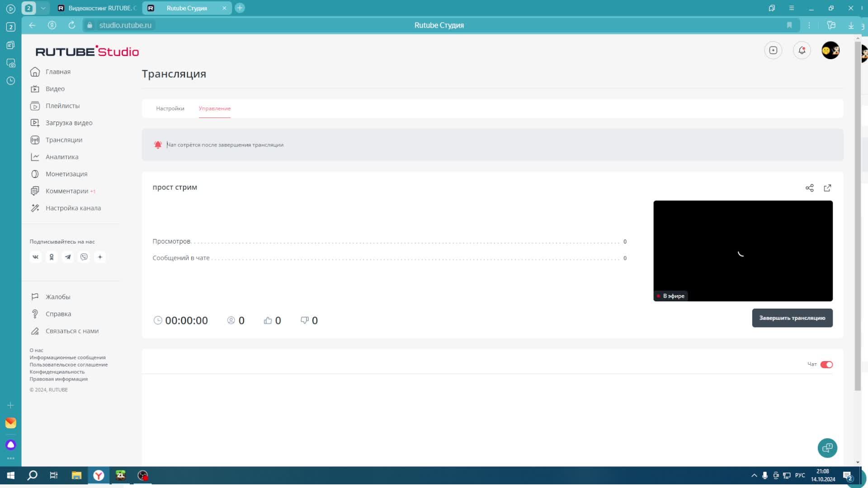Switch to the Настройки tab
This screenshot has width=868, height=488.
tap(170, 108)
